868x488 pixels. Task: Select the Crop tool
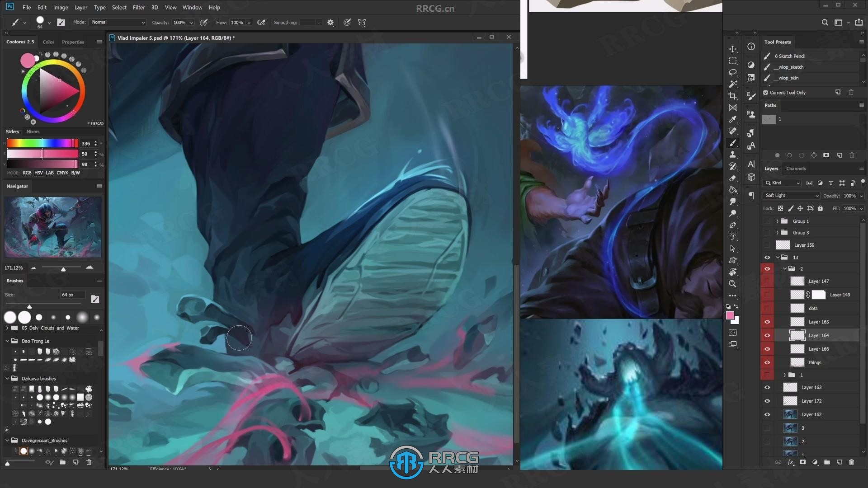pos(733,96)
